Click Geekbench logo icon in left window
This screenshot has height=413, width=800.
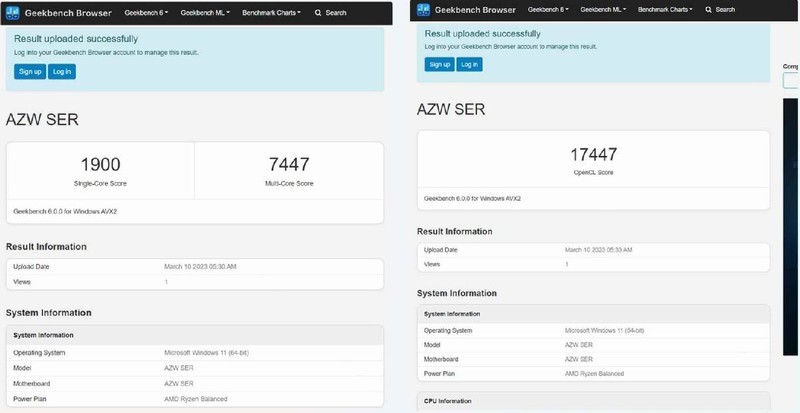(x=12, y=13)
